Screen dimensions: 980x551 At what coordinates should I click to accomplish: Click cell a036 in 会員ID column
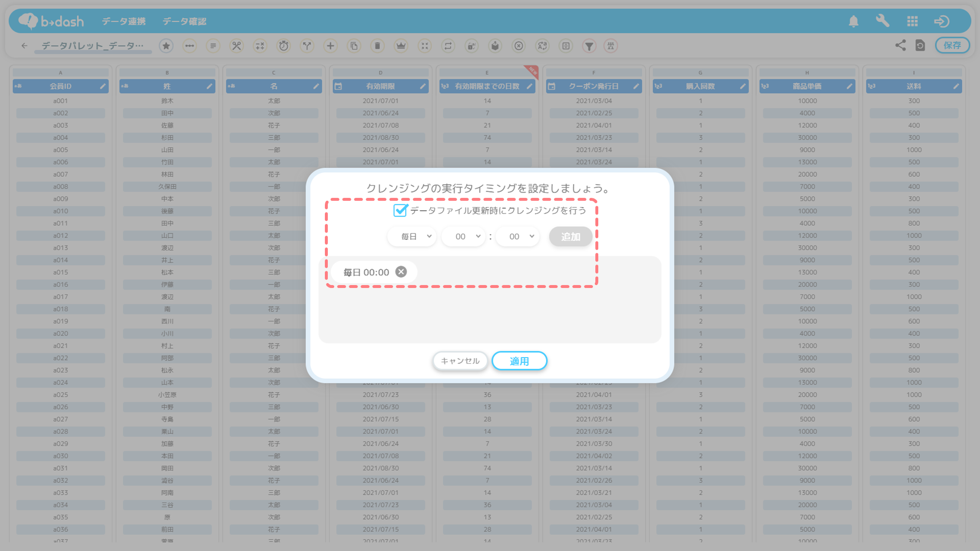pos(61,529)
